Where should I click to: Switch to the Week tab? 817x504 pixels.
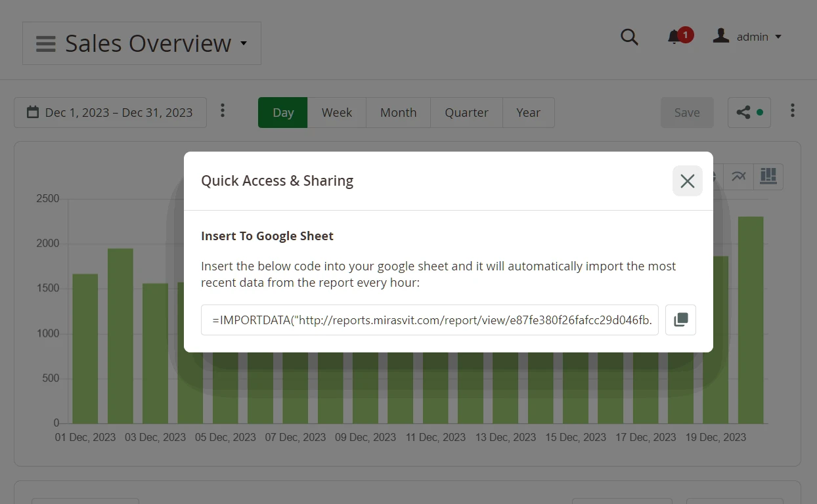[x=337, y=112]
